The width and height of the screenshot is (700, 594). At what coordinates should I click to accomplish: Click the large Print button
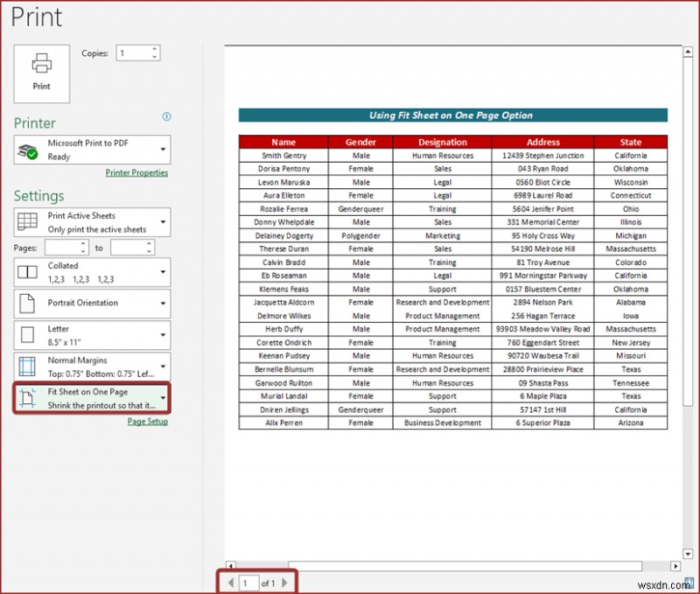click(x=40, y=73)
